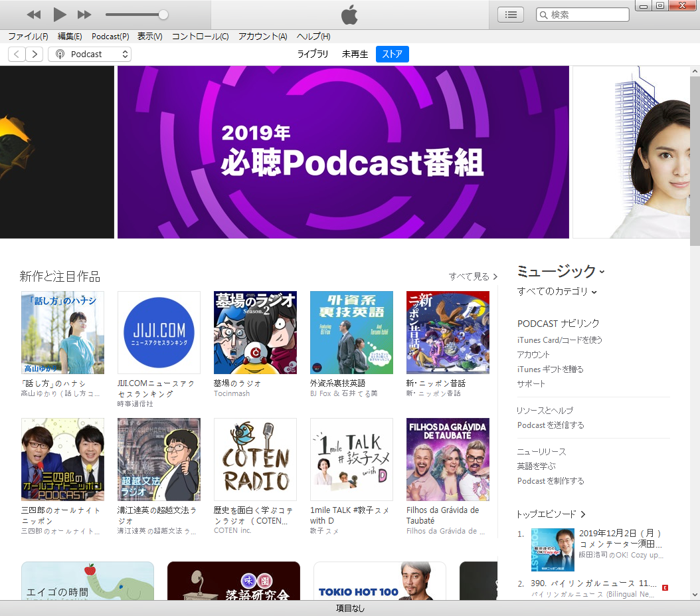This screenshot has height=616, width=700.
Task: Click the Tocinmash author link
Action: (x=232, y=393)
